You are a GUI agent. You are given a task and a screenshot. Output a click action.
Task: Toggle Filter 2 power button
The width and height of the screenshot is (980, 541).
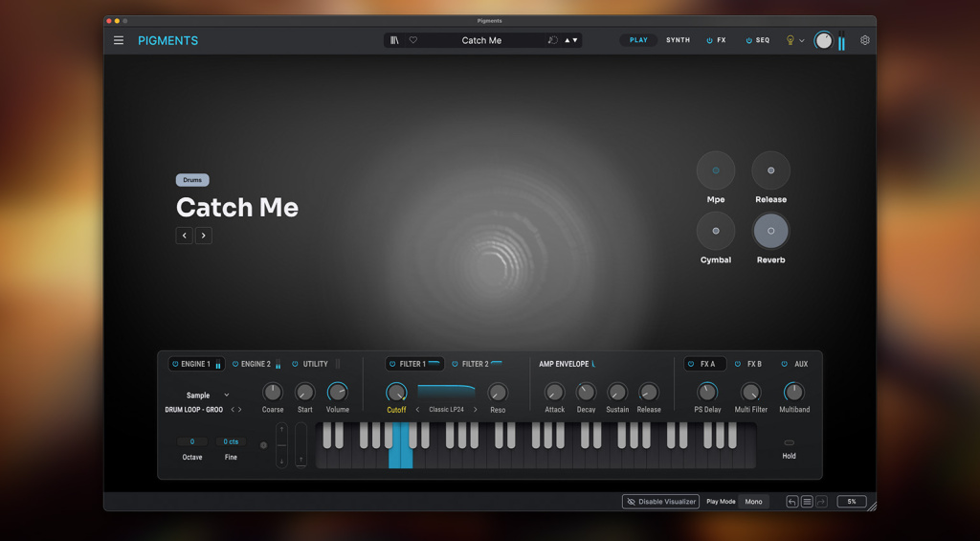coord(456,364)
